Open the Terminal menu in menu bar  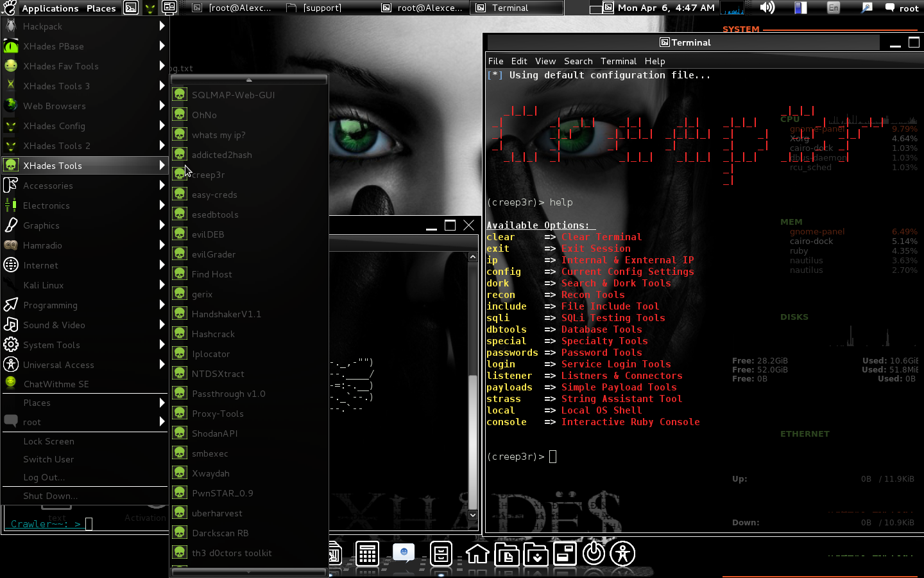pos(619,61)
